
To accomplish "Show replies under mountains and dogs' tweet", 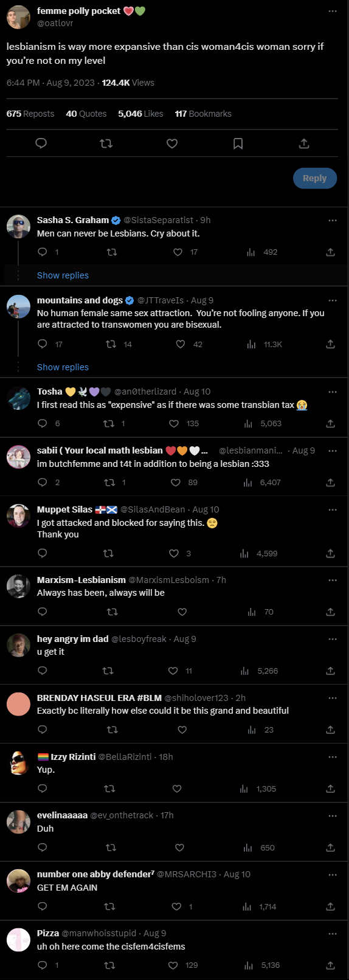I will (63, 367).
